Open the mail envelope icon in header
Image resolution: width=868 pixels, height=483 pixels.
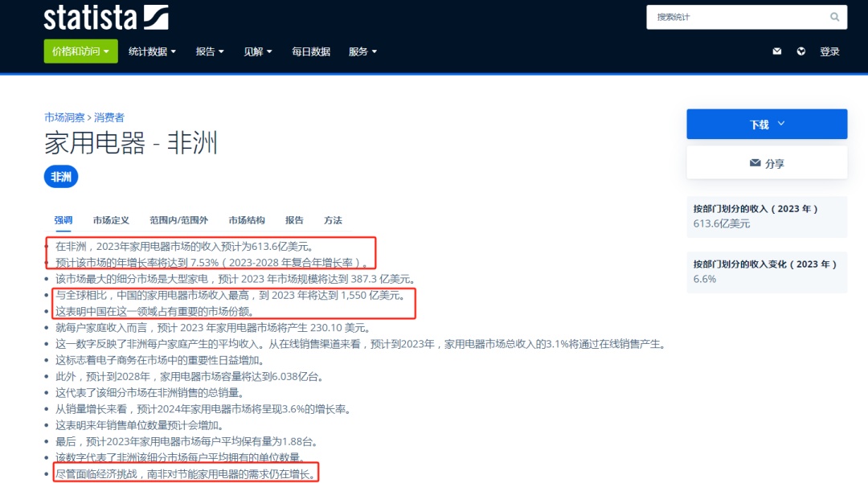[x=776, y=51]
